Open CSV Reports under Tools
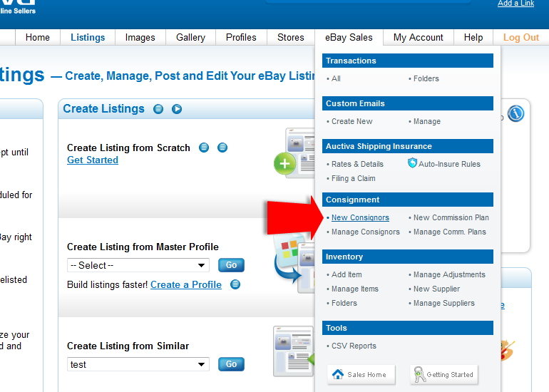This screenshot has height=392, width=549. tap(354, 346)
